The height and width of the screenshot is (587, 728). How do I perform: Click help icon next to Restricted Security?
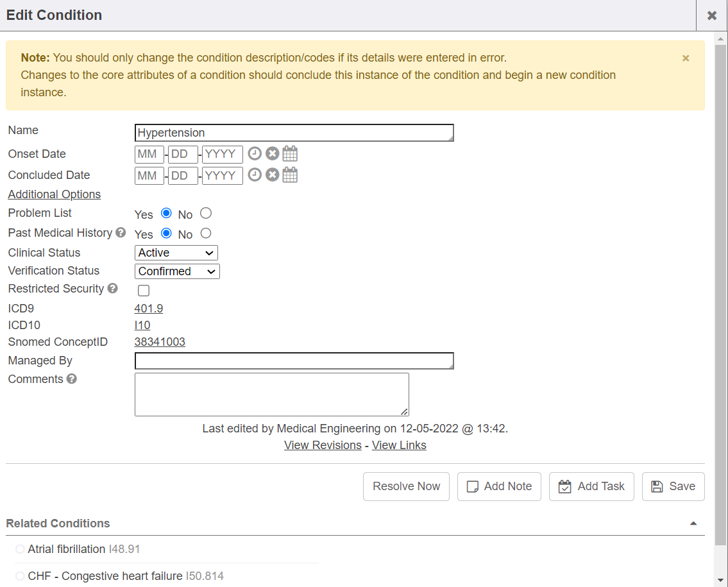112,289
